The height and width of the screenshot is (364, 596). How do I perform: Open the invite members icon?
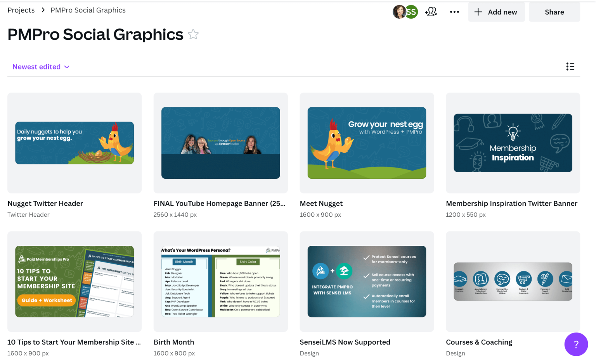point(431,12)
